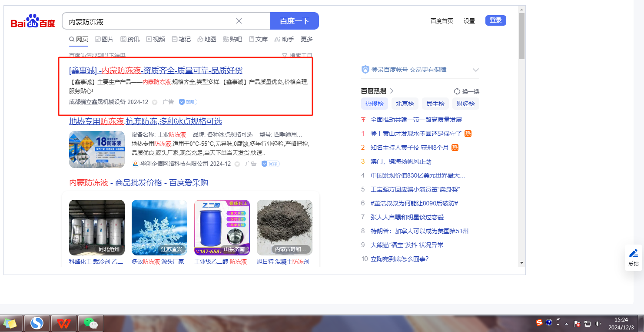Clear the search box with the X icon
644x332 pixels.
click(239, 21)
